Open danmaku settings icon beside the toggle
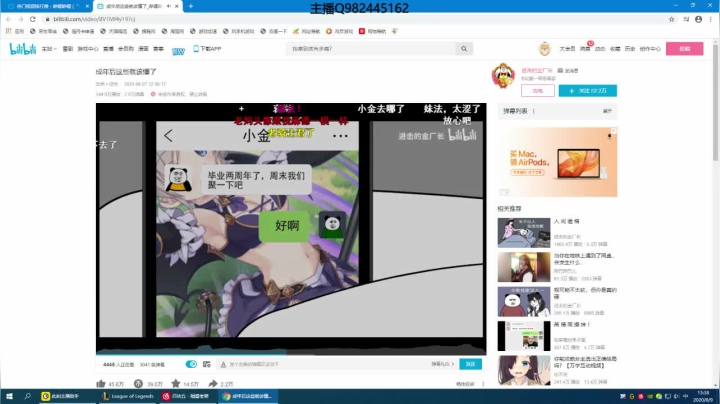This screenshot has height=404, width=720. point(207,364)
